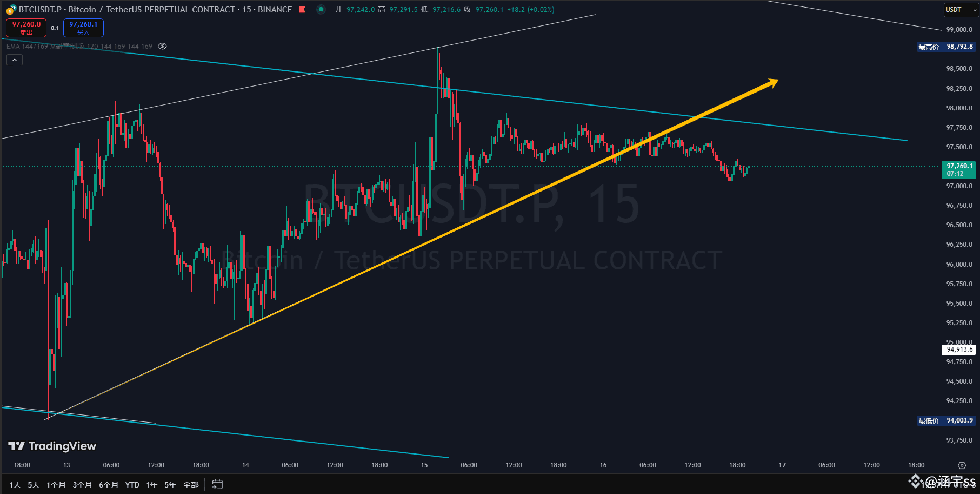Switch to YTD time range
Image resolution: width=980 pixels, height=494 pixels.
tap(131, 485)
